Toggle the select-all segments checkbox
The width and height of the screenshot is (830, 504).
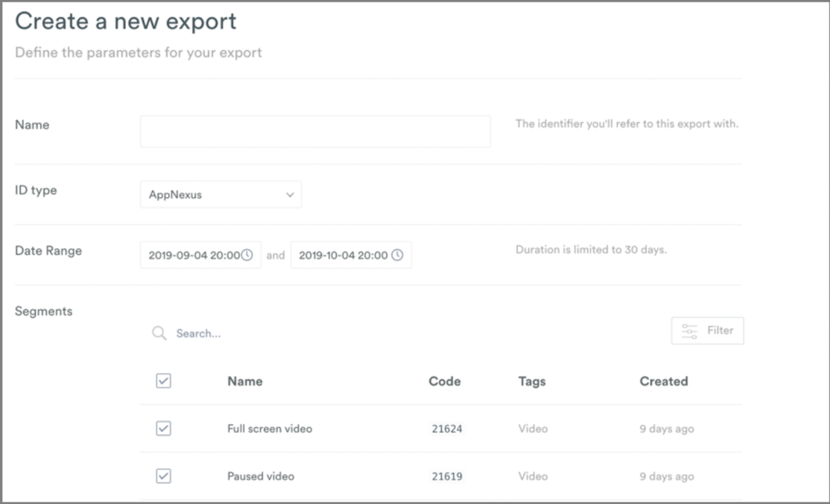tap(163, 381)
